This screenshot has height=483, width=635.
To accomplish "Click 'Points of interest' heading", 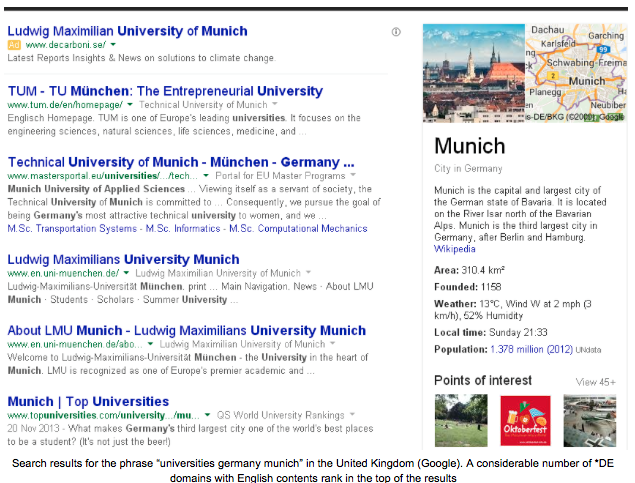I will coord(483,381).
